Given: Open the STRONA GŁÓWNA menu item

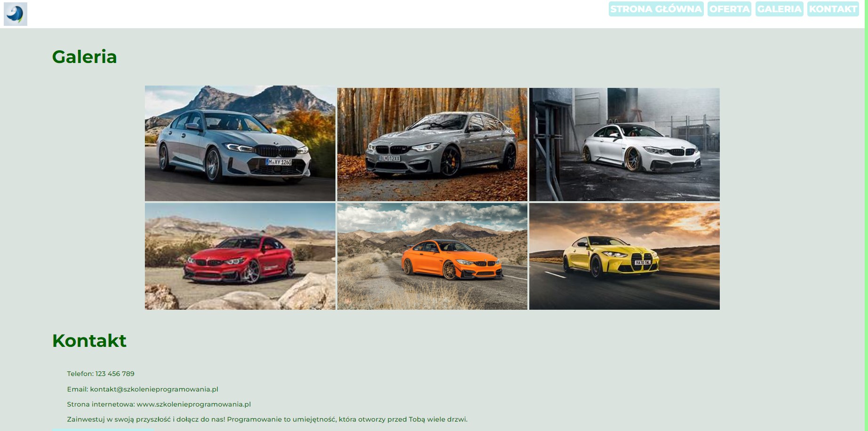Looking at the screenshot, I should click(656, 9).
